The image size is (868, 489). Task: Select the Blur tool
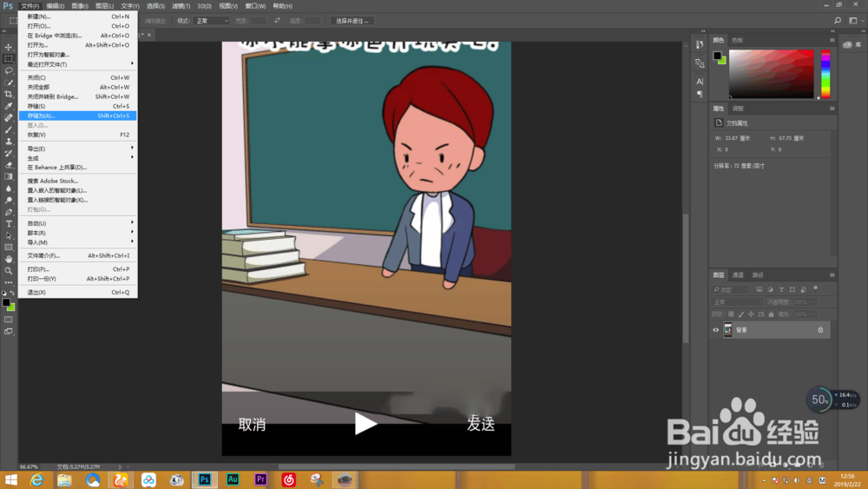pyautogui.click(x=9, y=188)
